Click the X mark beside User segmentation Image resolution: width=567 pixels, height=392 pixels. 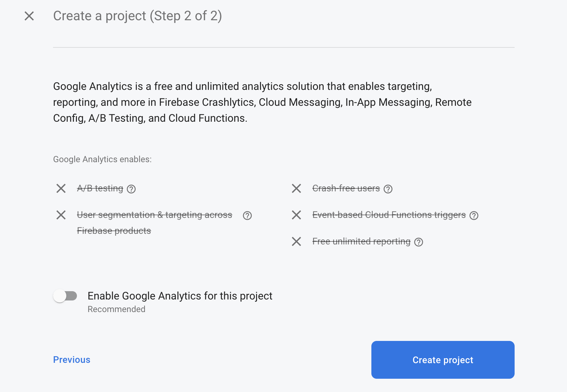[x=61, y=215]
